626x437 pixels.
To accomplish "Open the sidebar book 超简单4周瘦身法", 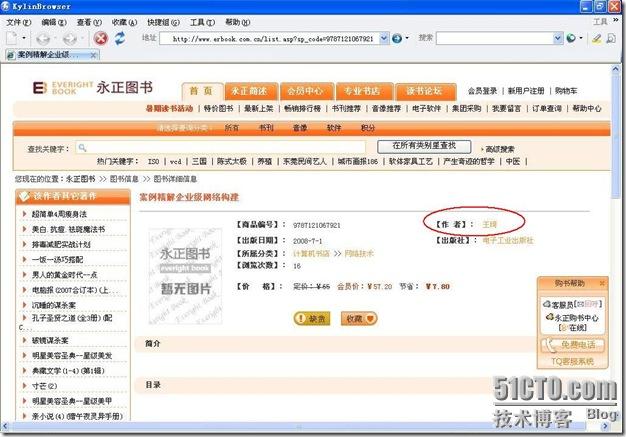I will tap(59, 214).
